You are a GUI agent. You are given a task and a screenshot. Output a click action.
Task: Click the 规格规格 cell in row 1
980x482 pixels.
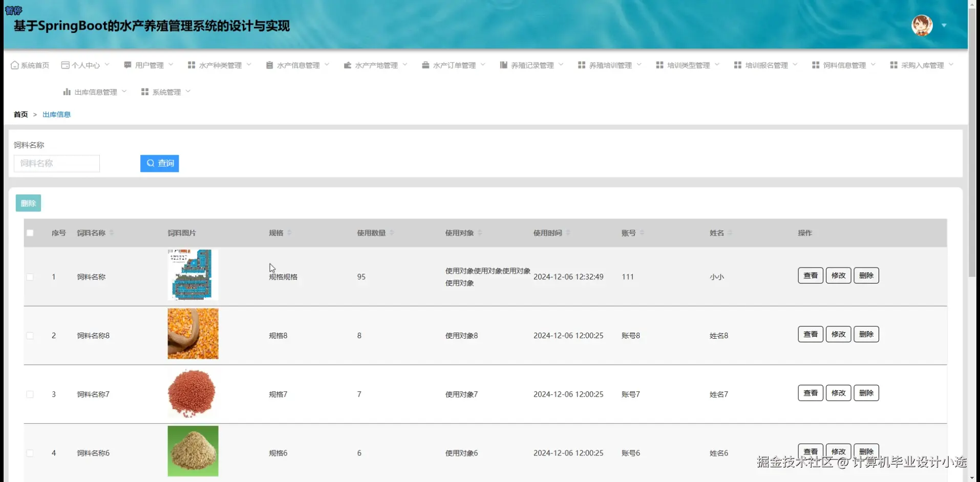283,277
